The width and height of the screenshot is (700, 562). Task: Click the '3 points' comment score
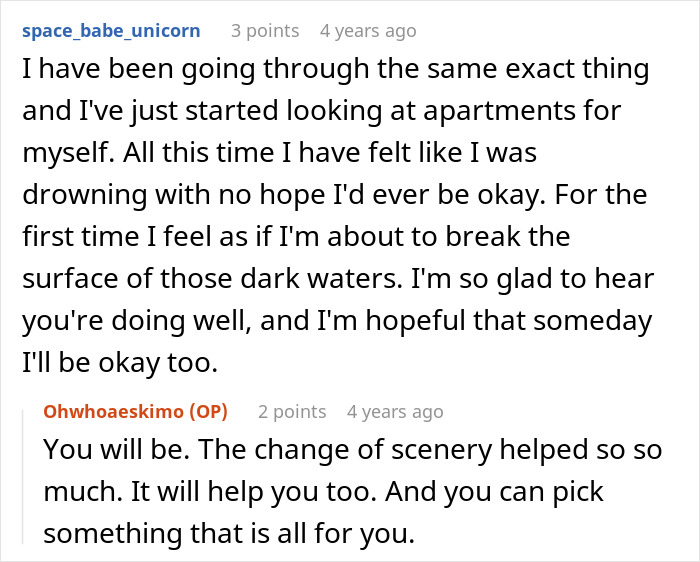click(x=265, y=31)
